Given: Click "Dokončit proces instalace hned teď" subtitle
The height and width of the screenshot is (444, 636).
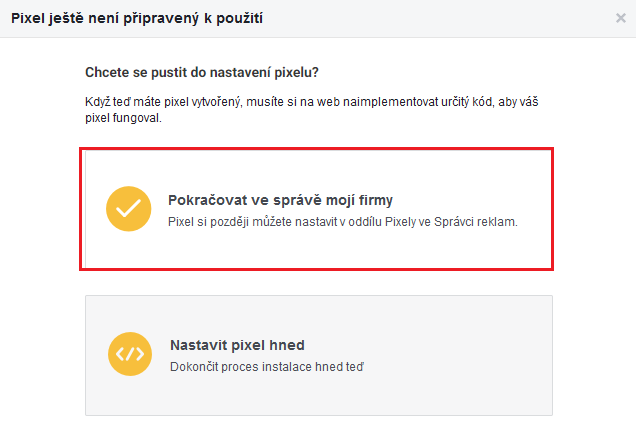Looking at the screenshot, I should tap(266, 367).
